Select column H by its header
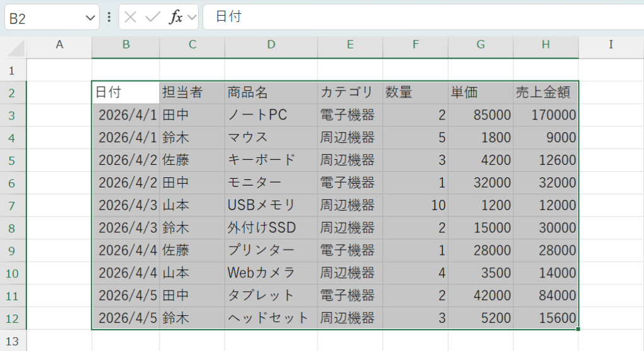 545,45
